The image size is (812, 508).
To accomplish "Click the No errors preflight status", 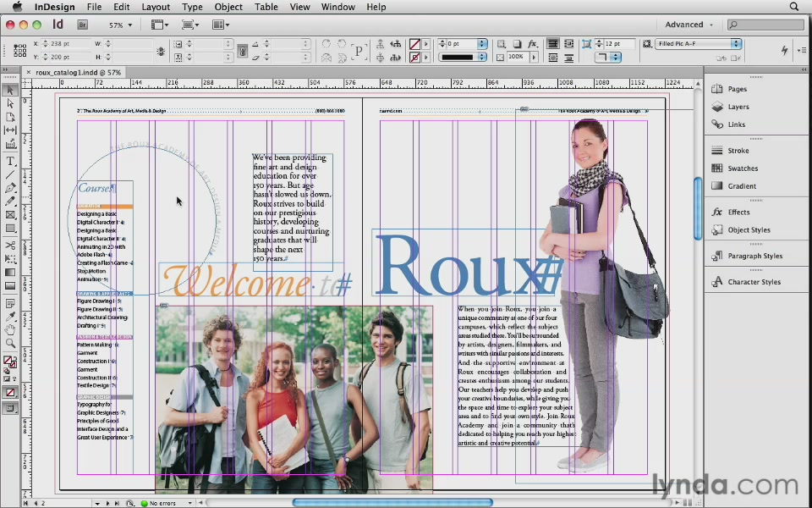I will (x=167, y=503).
